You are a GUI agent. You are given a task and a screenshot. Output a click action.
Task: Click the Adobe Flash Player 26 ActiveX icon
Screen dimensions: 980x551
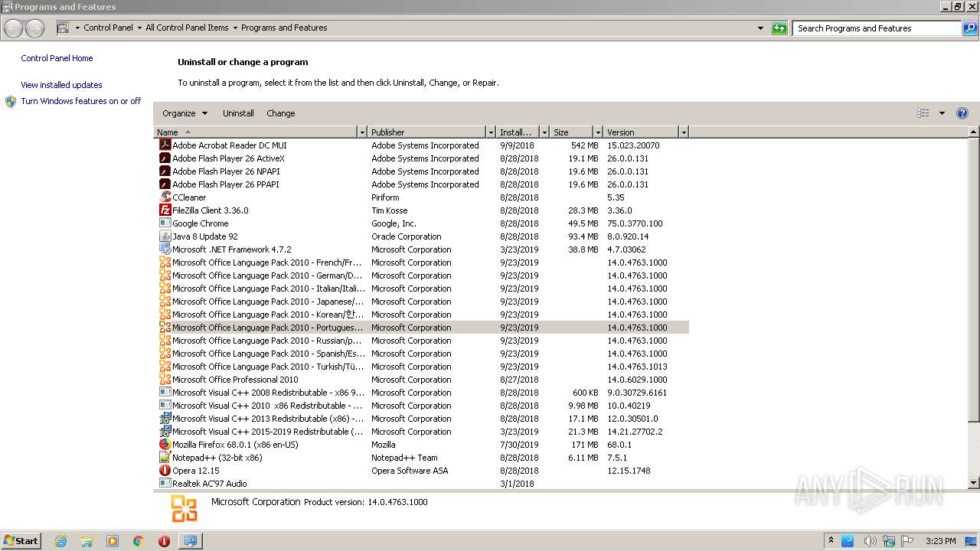pos(165,158)
